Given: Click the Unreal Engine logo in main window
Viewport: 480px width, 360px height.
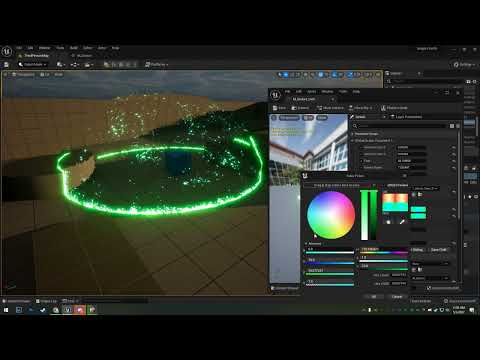Looking at the screenshot, I should point(7,52).
